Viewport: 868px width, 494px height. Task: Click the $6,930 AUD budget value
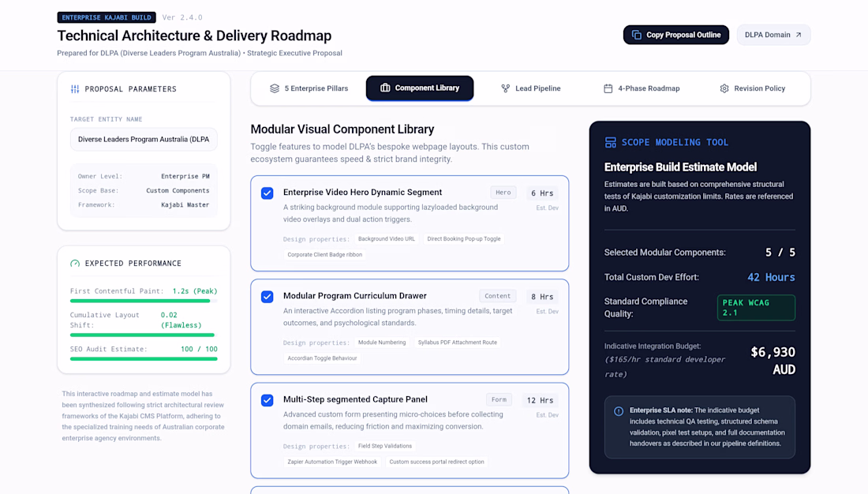[773, 361]
